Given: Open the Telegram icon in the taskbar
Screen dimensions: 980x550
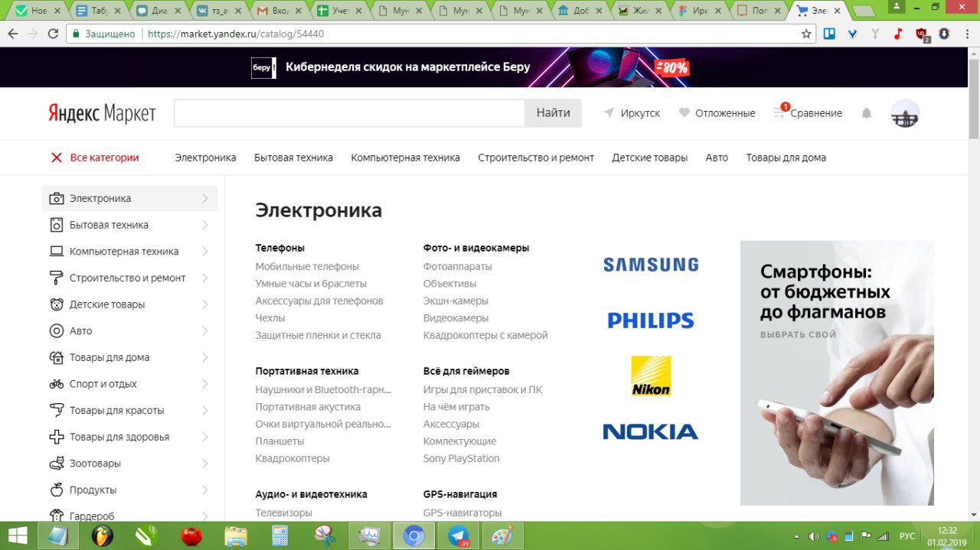Looking at the screenshot, I should pos(459,535).
